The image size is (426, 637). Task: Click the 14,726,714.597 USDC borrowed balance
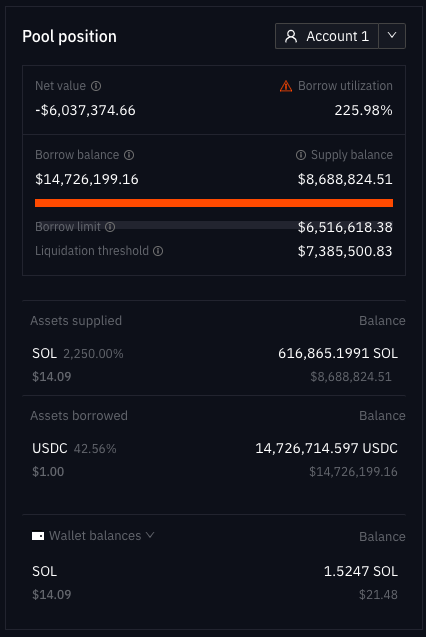click(x=327, y=448)
